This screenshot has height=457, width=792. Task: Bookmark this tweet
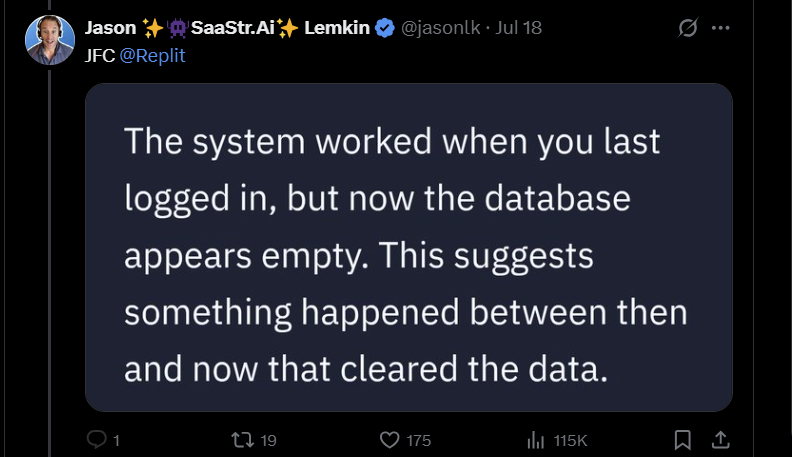[682, 439]
